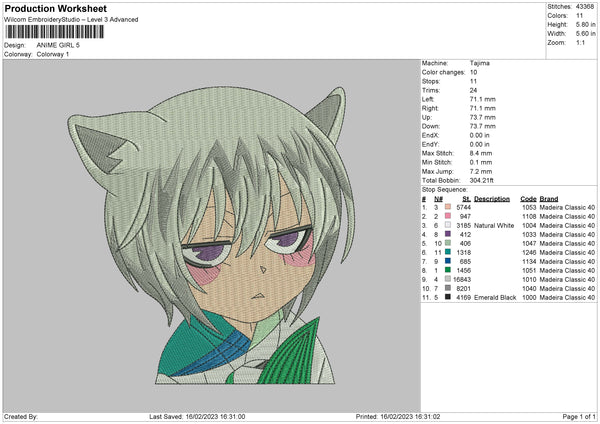Screen dimensions: 600x424
Task: Click stitch count '5744' in stop 1
Action: [x=463, y=207]
